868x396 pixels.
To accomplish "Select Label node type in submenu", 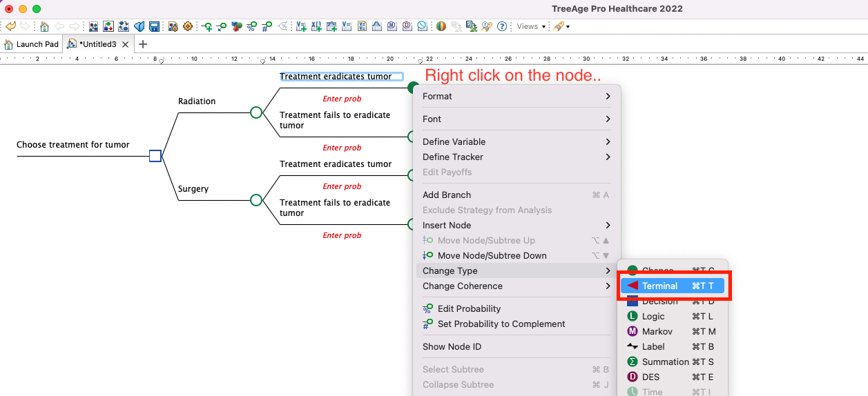I will pos(673,346).
